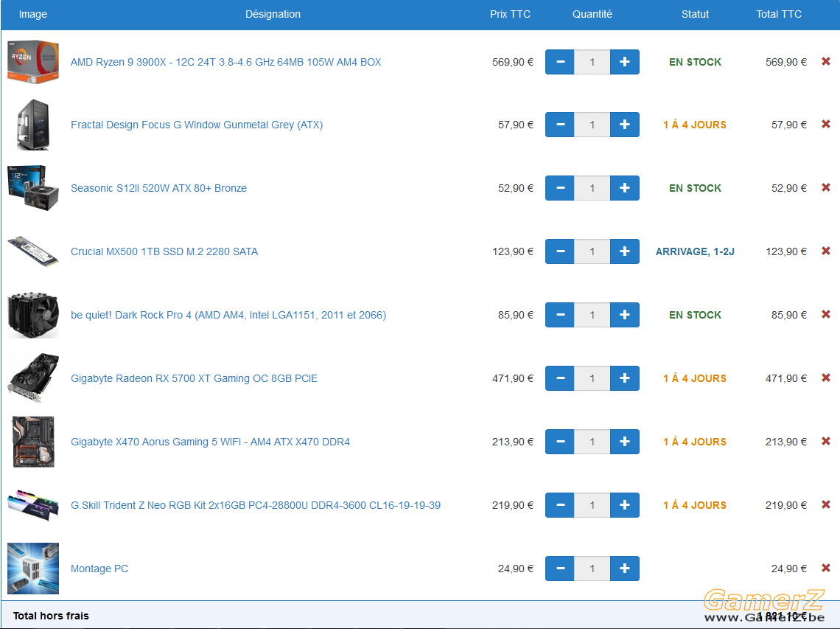Open Gigabyte Radeon RX 5700 XT link
Viewport: 840px width, 629px height.
194,378
